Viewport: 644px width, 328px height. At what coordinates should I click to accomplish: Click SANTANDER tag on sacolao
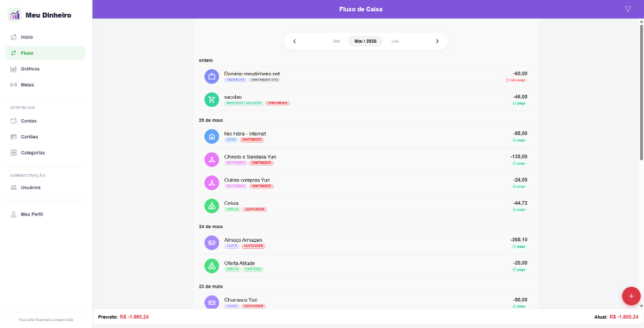pos(277,104)
